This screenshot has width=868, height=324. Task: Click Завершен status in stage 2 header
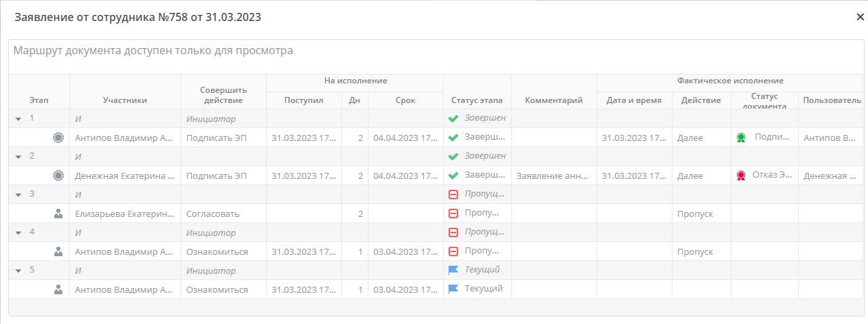[485, 156]
